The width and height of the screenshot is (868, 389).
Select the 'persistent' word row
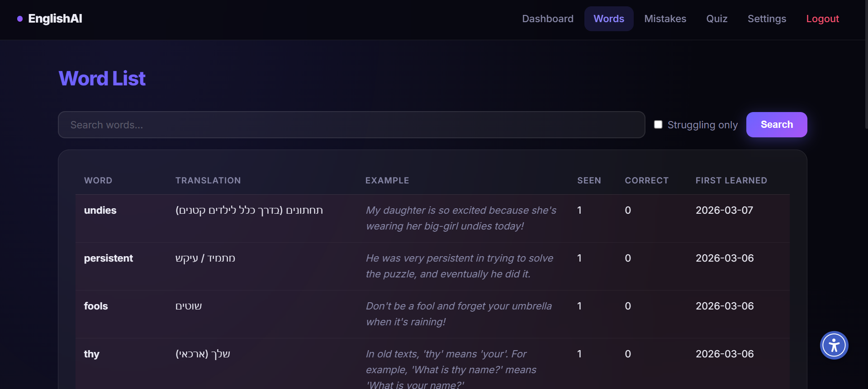tap(109, 258)
